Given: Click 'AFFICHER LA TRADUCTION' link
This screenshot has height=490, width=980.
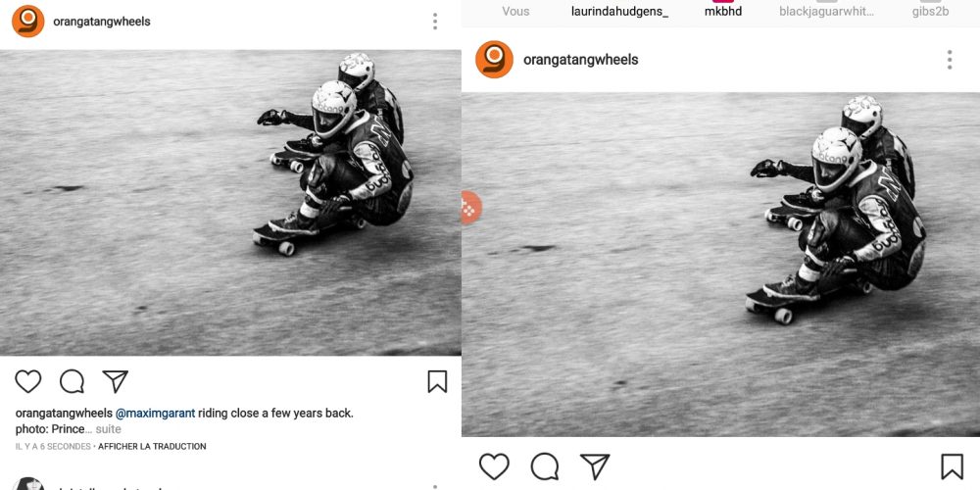Looking at the screenshot, I should coord(152,446).
